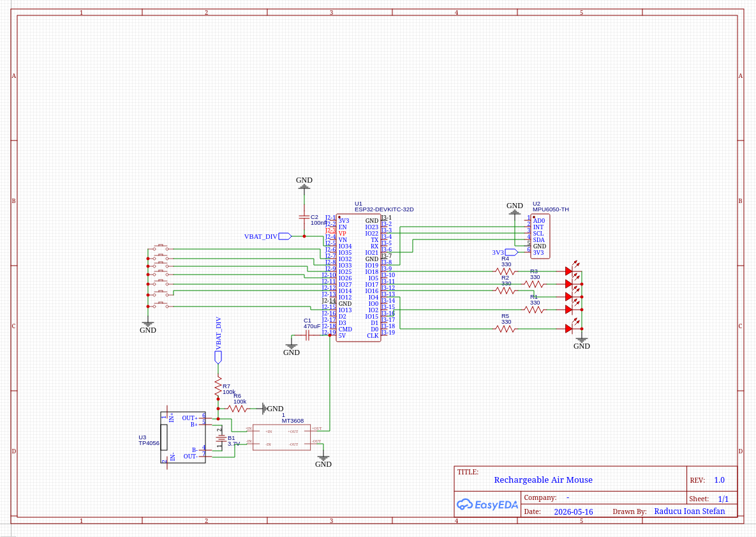The image size is (756, 537).
Task: Select the C2 100nF capacitor symbol
Action: pos(304,218)
